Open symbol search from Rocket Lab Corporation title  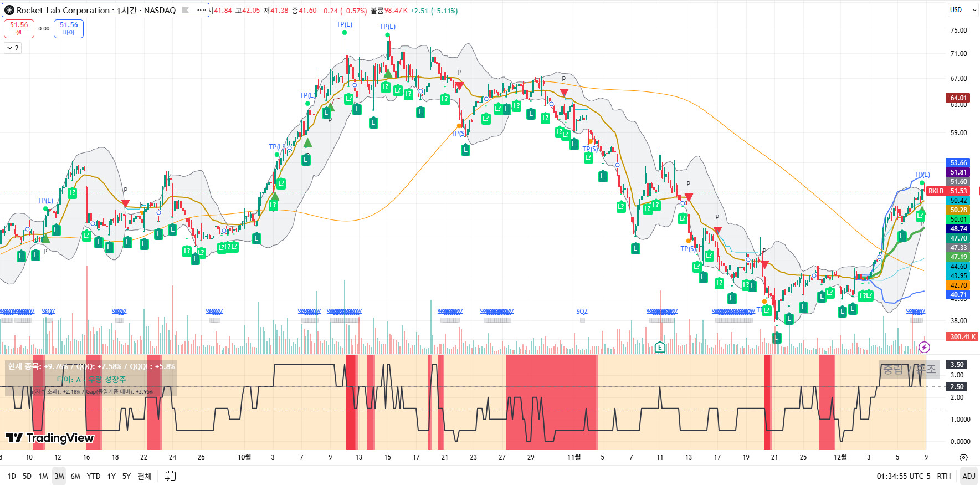tap(96, 10)
